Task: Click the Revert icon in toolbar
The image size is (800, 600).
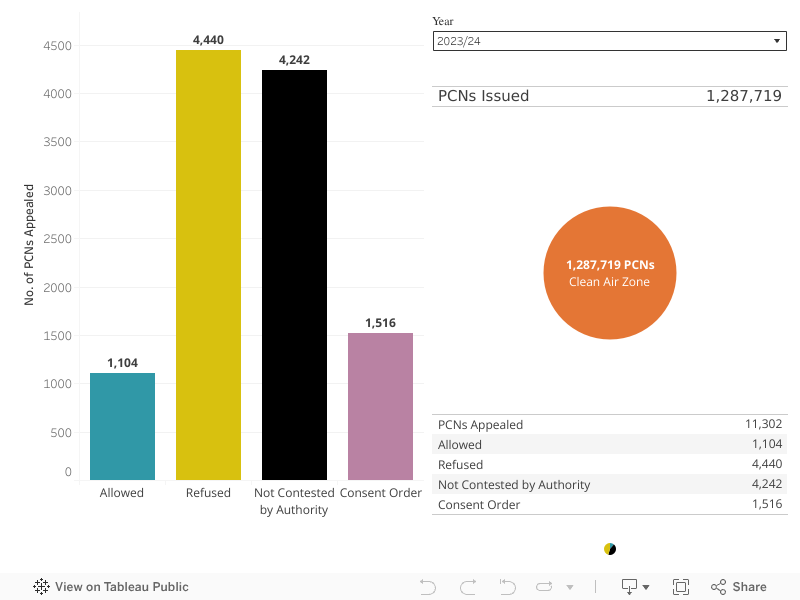Action: coord(507,587)
